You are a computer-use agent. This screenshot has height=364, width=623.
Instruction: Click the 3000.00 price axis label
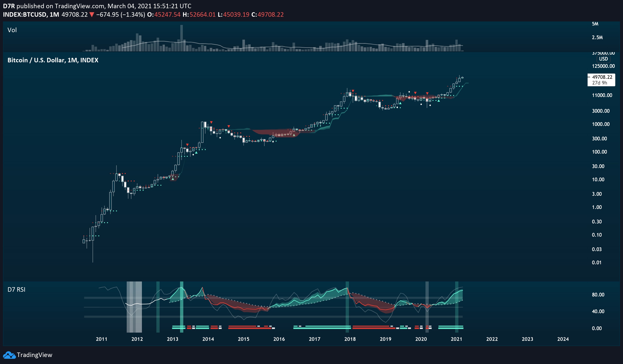click(601, 111)
